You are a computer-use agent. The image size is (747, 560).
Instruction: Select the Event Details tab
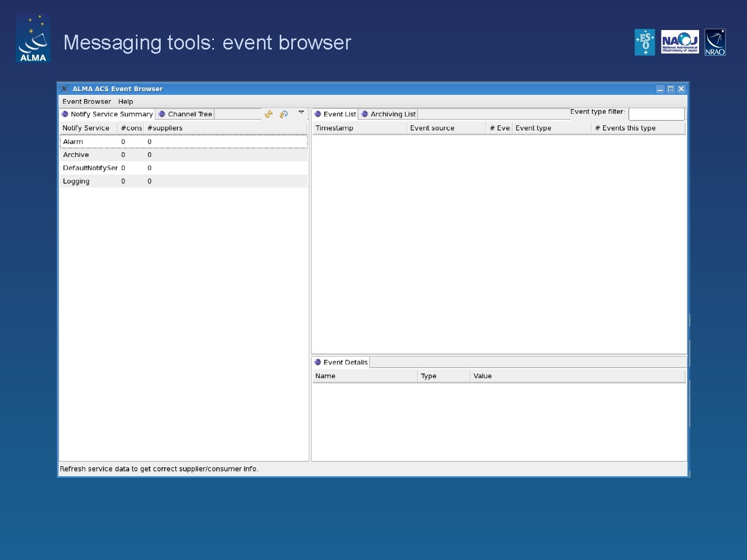tap(341, 362)
